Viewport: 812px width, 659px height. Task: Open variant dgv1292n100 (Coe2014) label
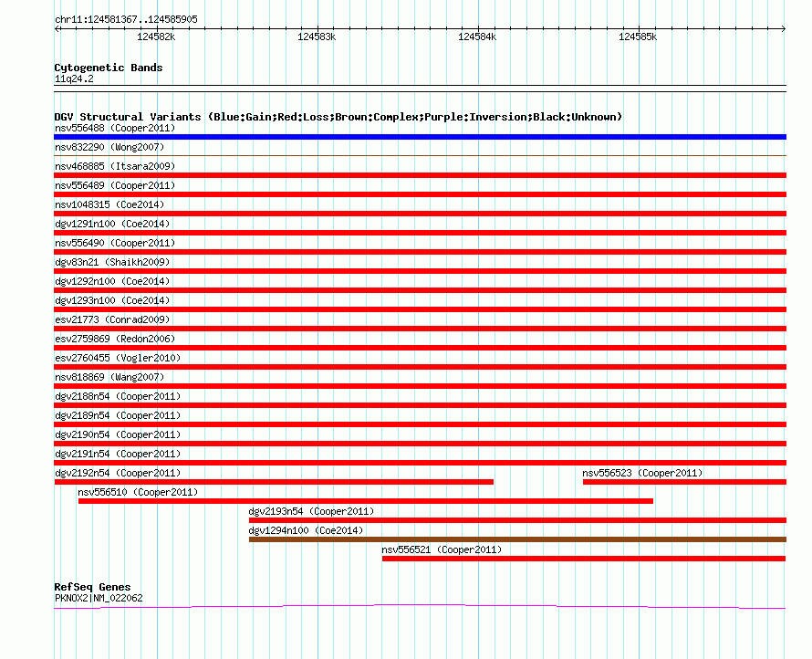[x=112, y=281]
